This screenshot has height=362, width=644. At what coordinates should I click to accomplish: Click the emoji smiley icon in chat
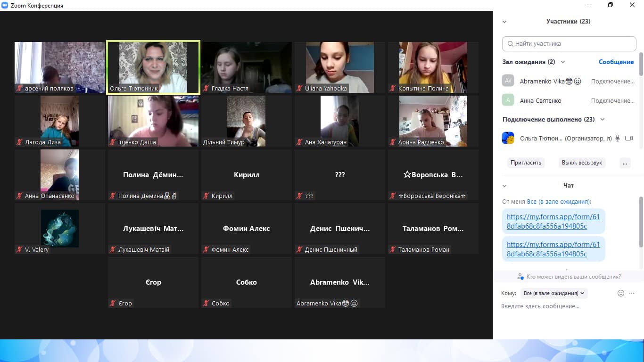click(x=621, y=293)
